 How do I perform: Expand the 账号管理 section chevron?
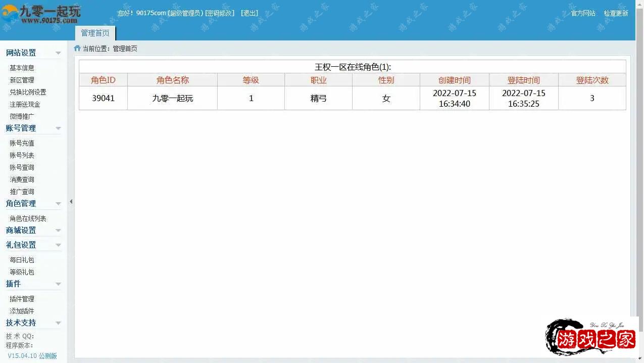click(x=59, y=128)
